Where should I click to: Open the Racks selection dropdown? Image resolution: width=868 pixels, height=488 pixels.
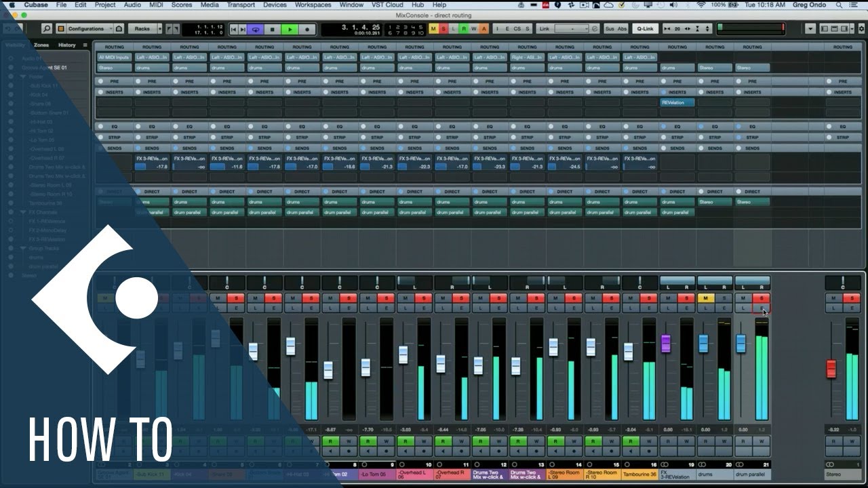coord(145,29)
